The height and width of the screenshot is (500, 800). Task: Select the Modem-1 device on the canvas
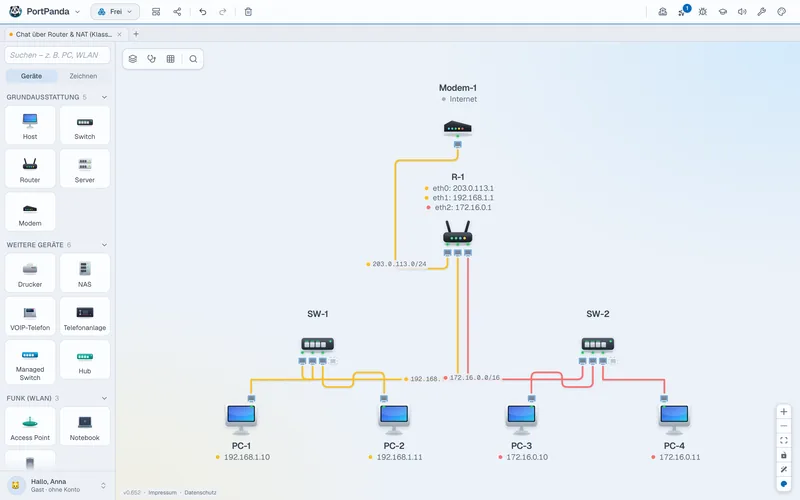coord(458,128)
